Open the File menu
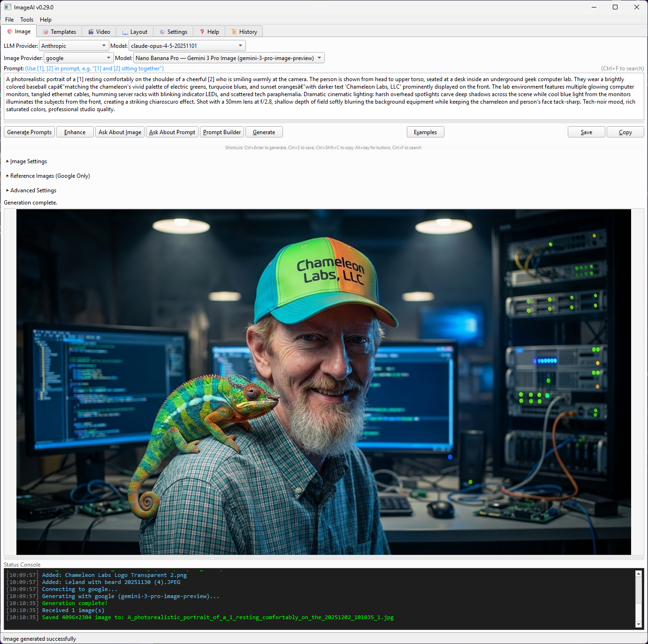The image size is (648, 644). pyautogui.click(x=9, y=19)
